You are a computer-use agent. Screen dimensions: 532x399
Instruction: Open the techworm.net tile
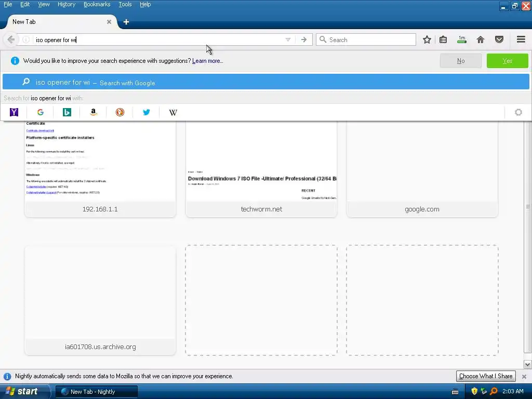261,169
